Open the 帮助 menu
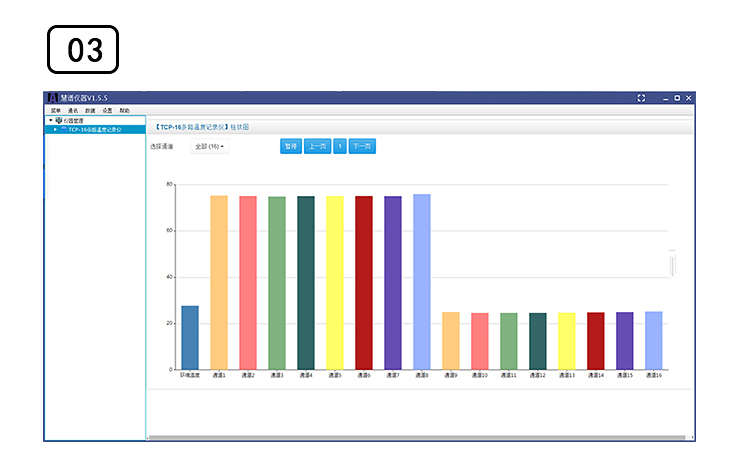 (124, 110)
